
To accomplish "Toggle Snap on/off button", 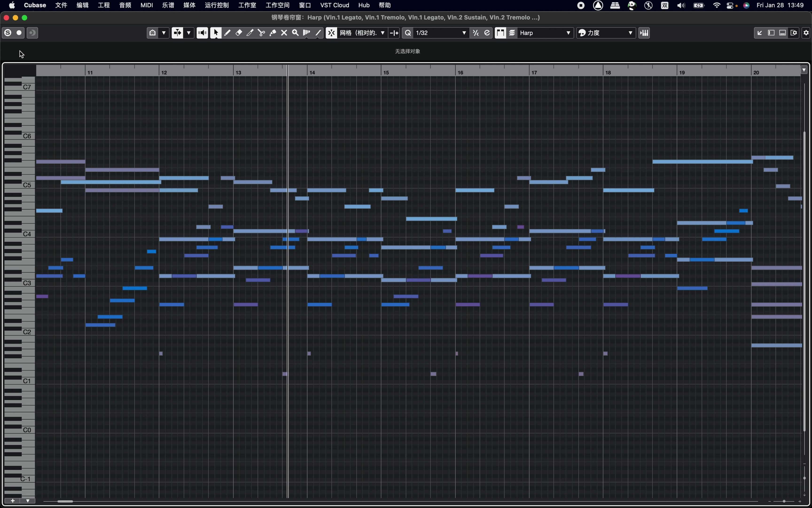I will tap(331, 33).
